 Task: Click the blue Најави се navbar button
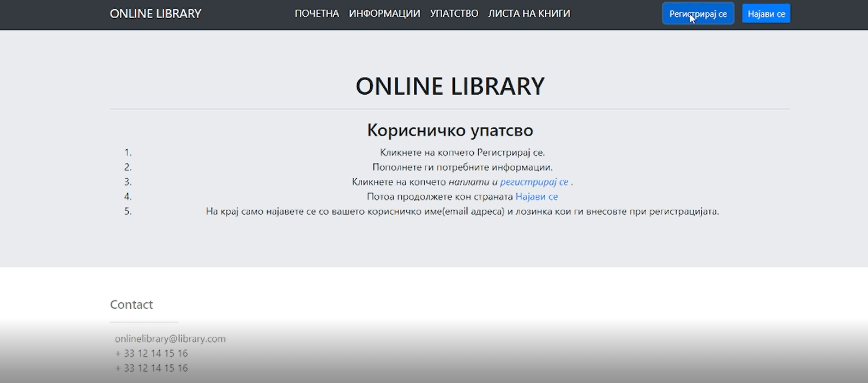[x=766, y=14]
